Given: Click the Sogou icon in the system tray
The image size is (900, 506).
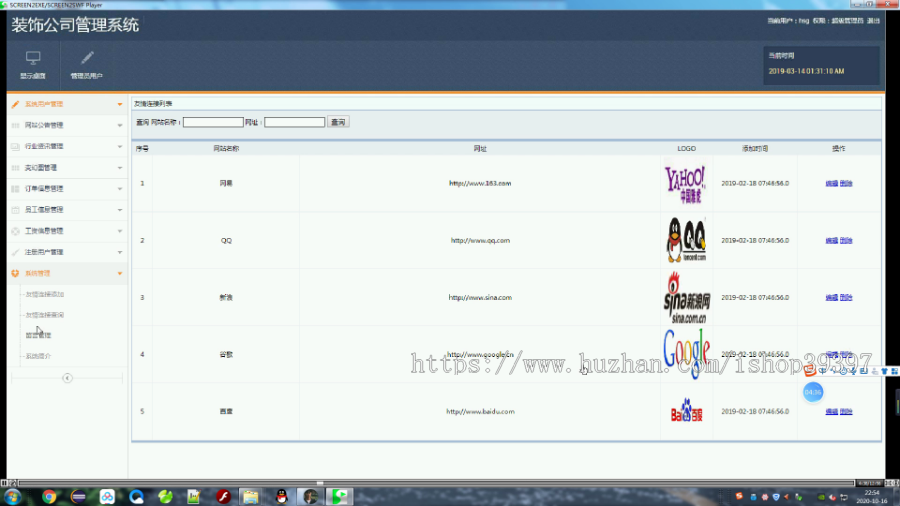Looking at the screenshot, I should click(x=739, y=496).
